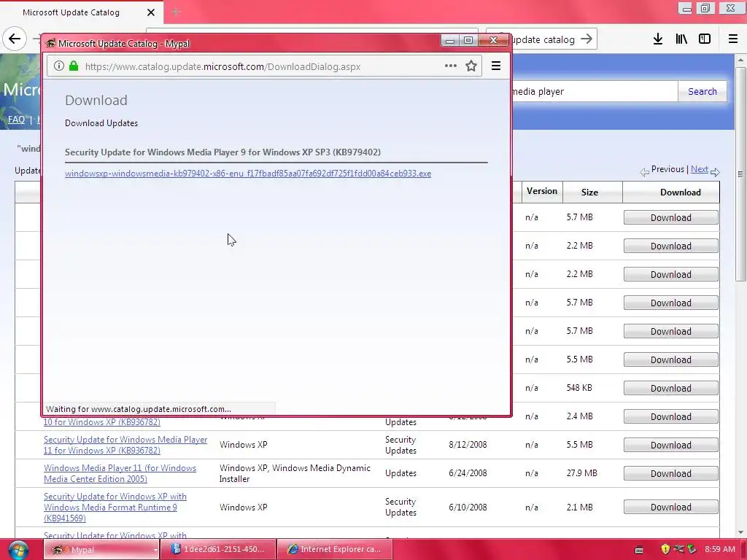Focus the main window 'update catalog' search box
The height and width of the screenshot is (560, 747).
tap(543, 39)
